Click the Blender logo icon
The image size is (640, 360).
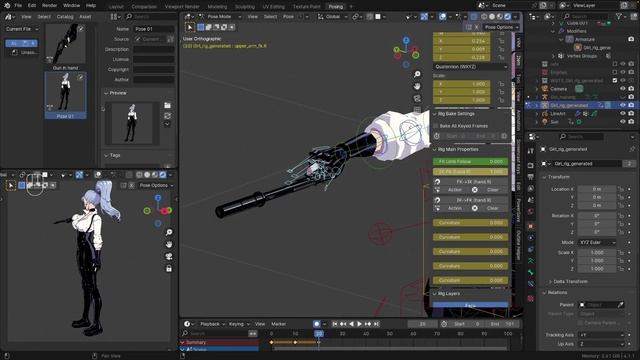(7, 5)
